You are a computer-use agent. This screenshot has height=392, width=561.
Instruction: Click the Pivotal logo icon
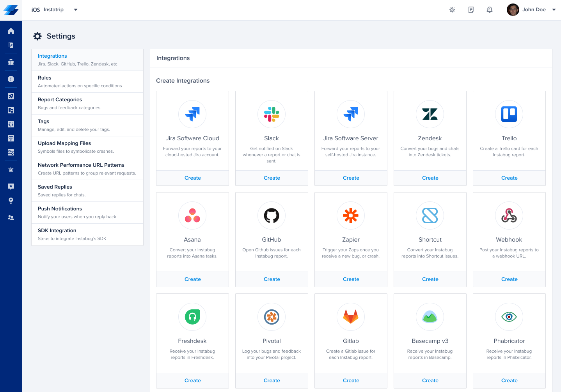point(272,317)
